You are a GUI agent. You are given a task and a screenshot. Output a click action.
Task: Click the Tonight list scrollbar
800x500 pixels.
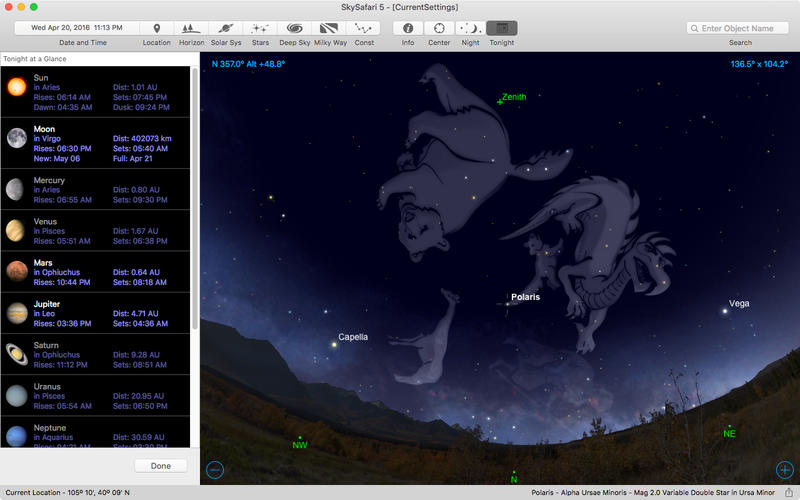click(x=194, y=199)
